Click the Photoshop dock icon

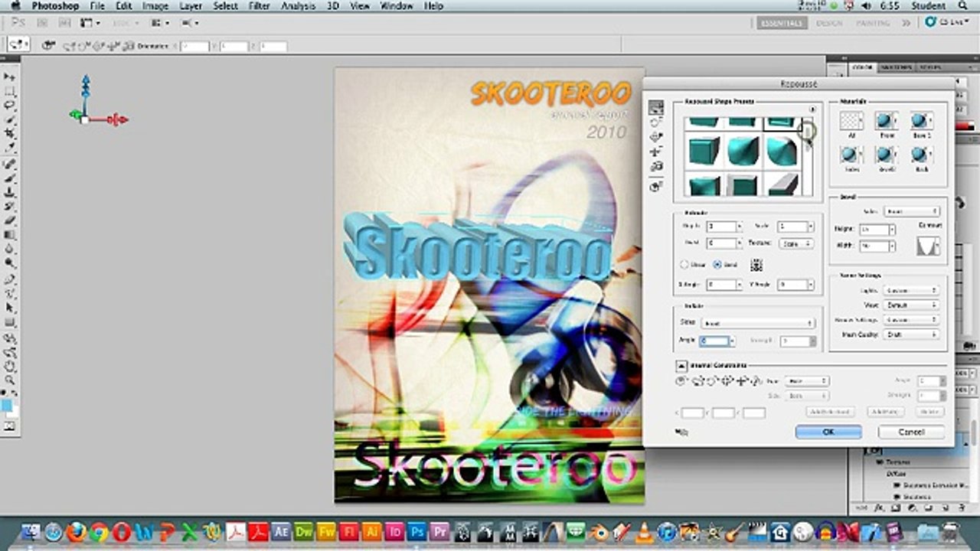pyautogui.click(x=417, y=530)
